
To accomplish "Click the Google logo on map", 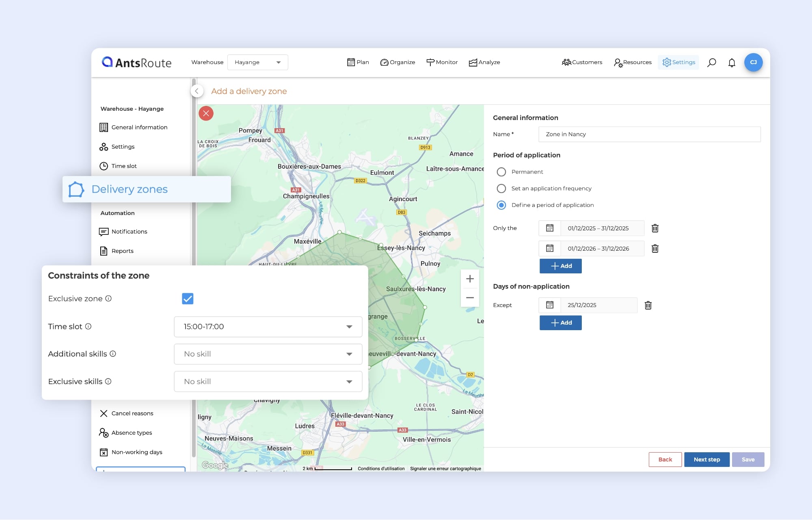I will coord(215,465).
